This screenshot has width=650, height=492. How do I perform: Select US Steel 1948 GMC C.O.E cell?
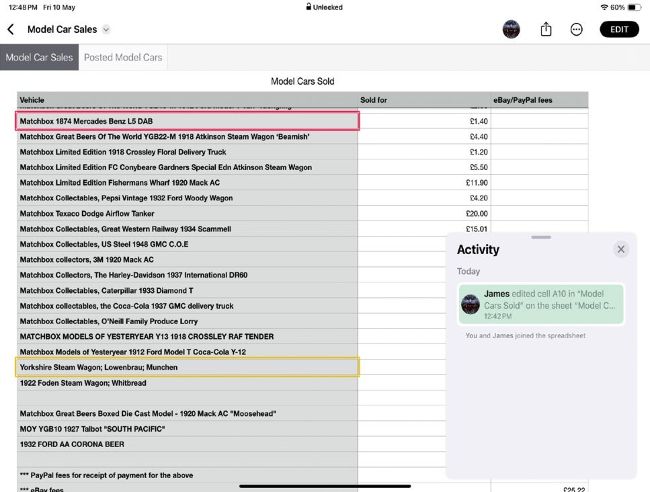[187, 244]
